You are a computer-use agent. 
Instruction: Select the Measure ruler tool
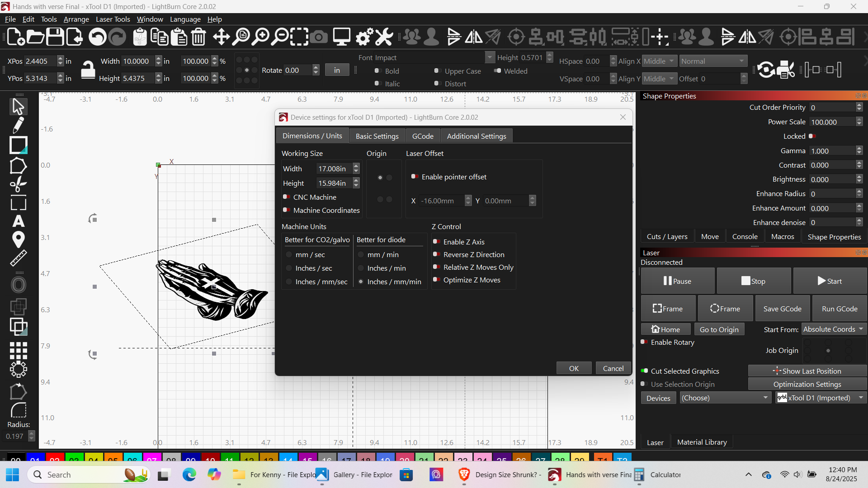(x=18, y=258)
